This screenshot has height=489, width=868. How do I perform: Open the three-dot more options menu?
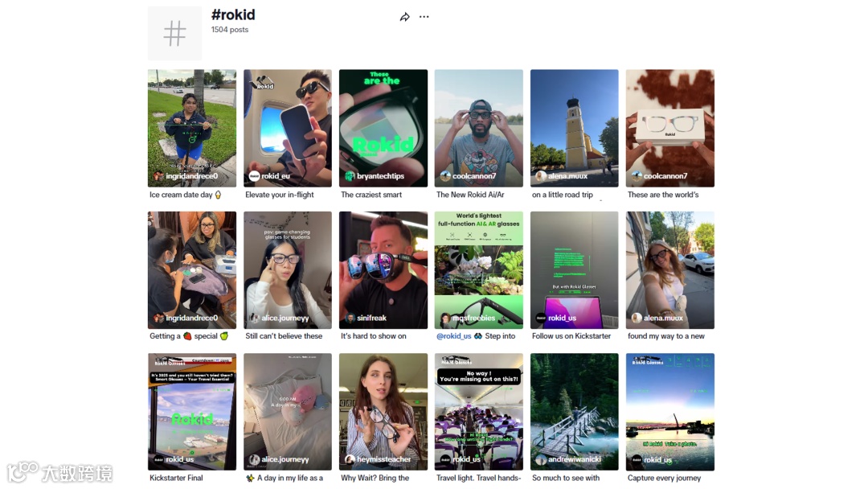pos(424,17)
